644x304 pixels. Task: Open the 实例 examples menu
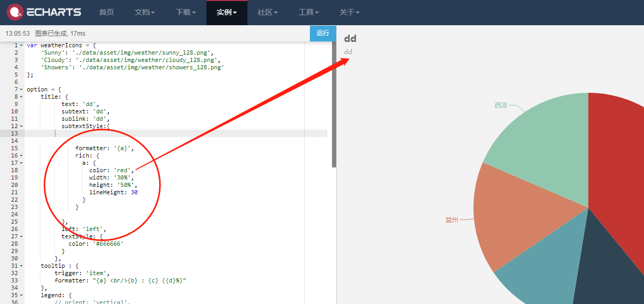pos(227,12)
